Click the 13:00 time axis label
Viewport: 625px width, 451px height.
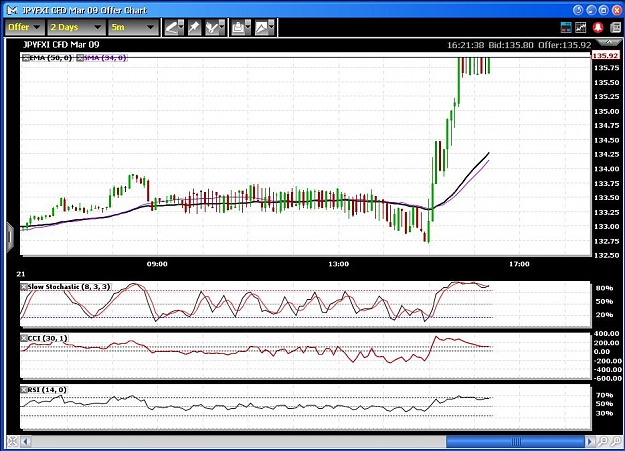(338, 264)
